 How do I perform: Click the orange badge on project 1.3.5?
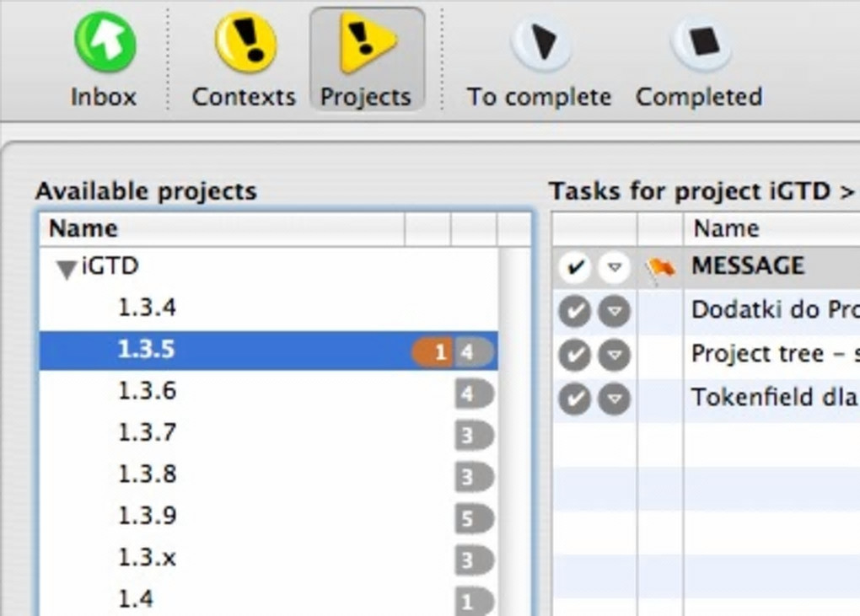pos(433,352)
